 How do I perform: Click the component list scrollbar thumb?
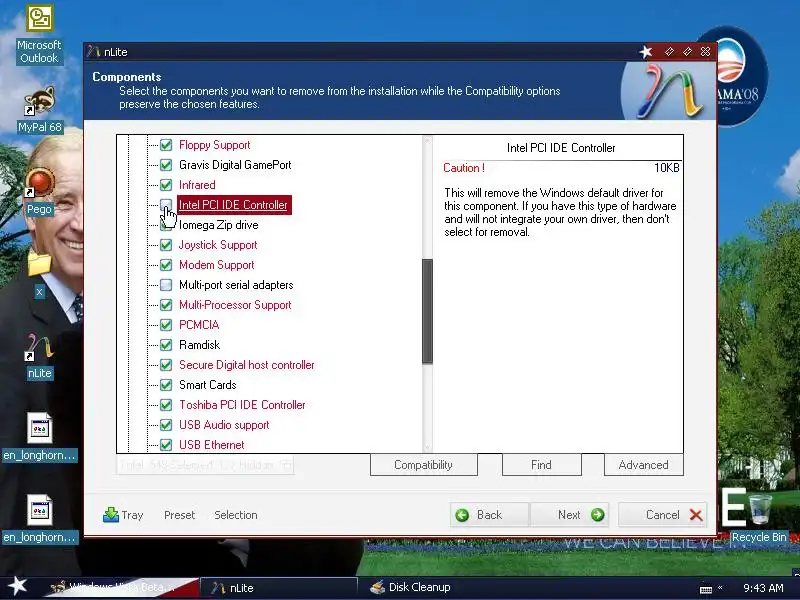[x=428, y=311]
